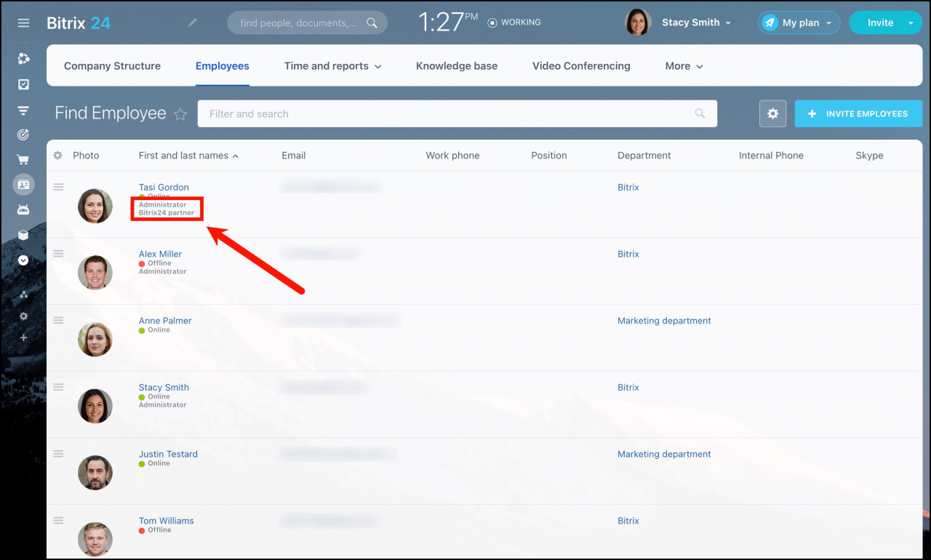Select the employee ID card sidebar icon

point(23,185)
